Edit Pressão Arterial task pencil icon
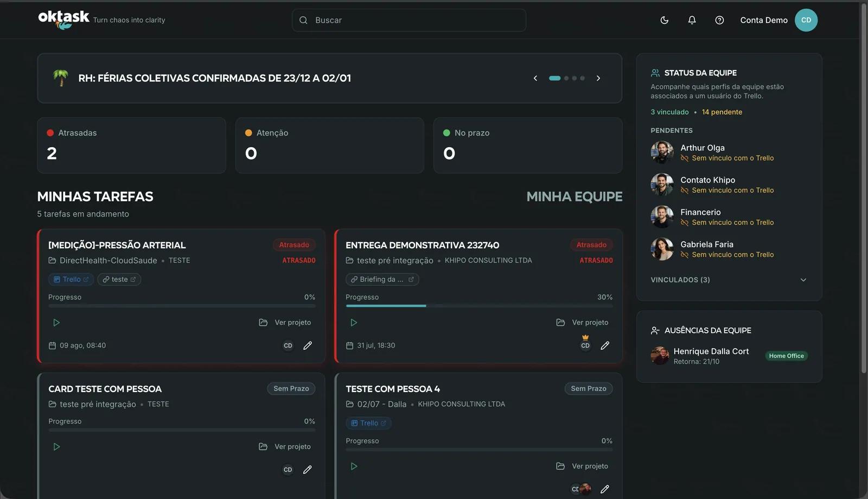The width and height of the screenshot is (868, 499). [x=308, y=345]
